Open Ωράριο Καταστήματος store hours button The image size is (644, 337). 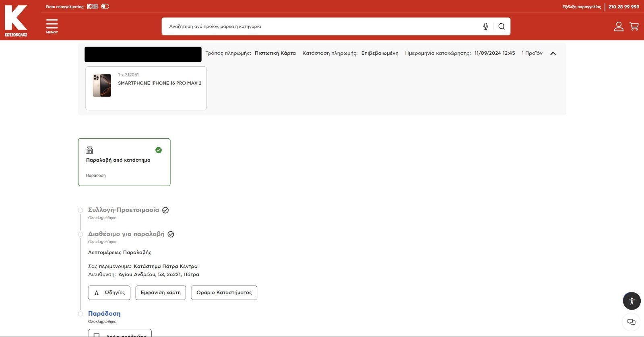224,293
